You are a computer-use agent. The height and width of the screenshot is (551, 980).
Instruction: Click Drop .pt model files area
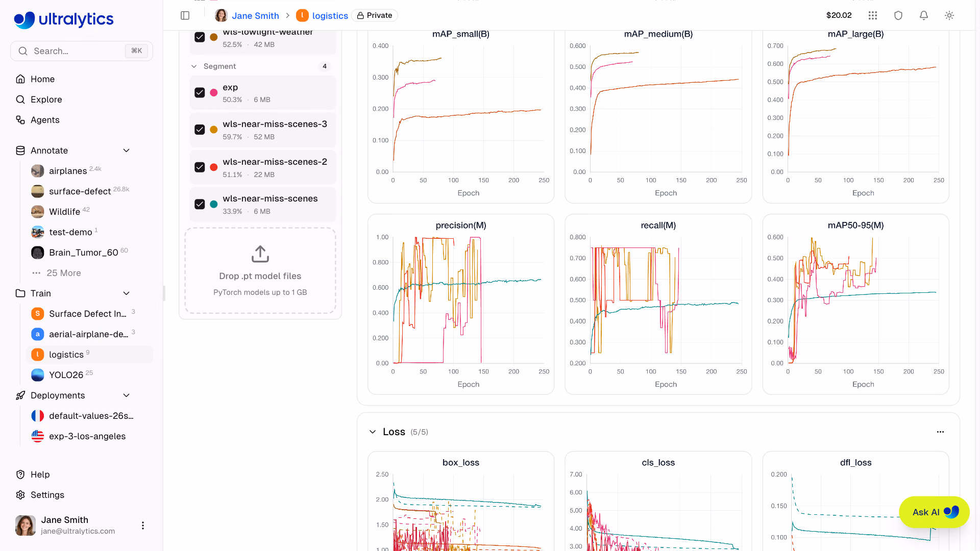pyautogui.click(x=260, y=270)
